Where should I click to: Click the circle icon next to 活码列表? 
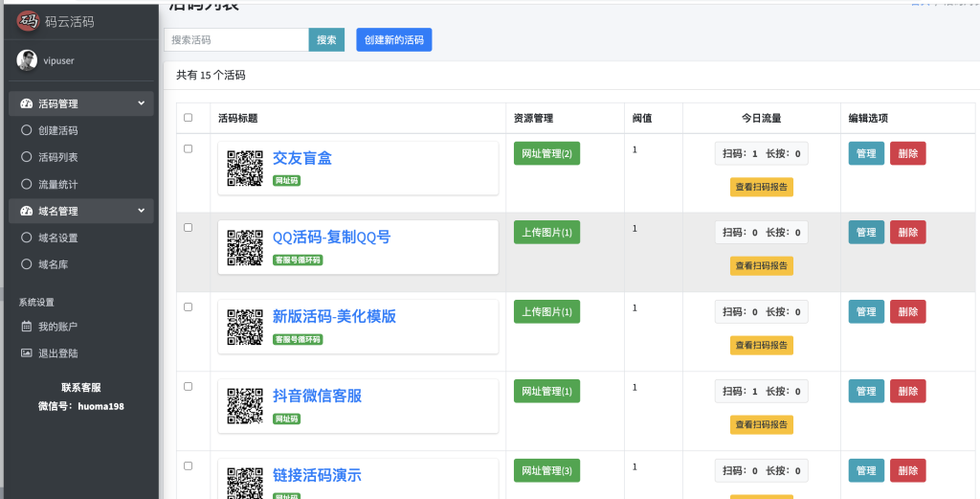[26, 157]
